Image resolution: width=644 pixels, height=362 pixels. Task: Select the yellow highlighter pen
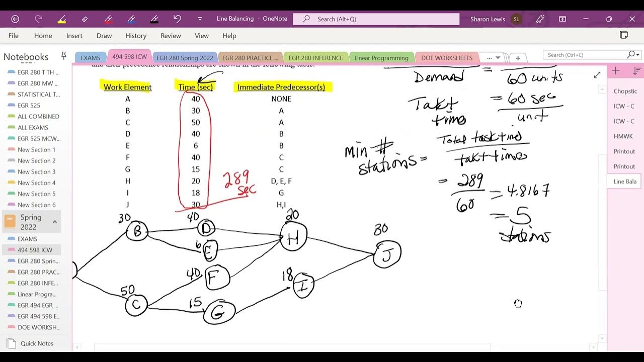(62, 19)
